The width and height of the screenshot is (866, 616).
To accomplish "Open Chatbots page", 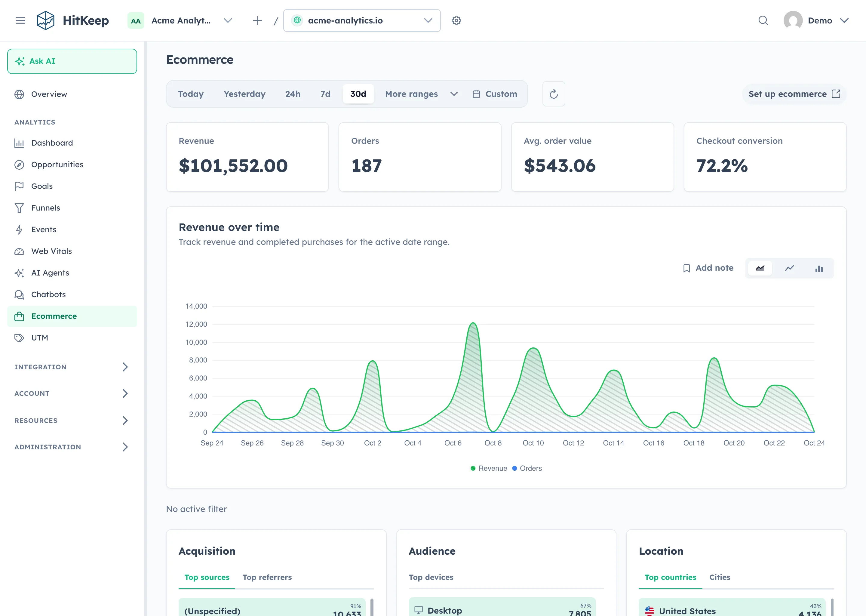I will (x=72, y=294).
